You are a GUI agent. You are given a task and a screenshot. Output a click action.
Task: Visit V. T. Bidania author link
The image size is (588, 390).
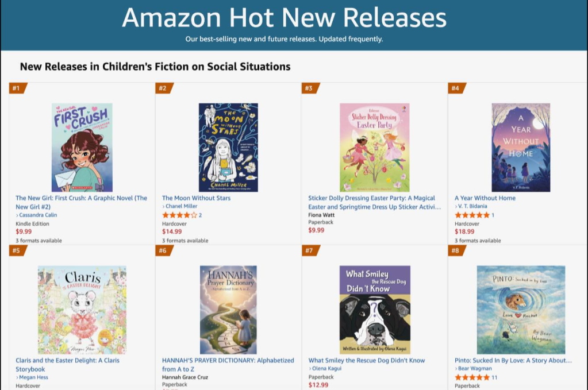click(x=472, y=206)
